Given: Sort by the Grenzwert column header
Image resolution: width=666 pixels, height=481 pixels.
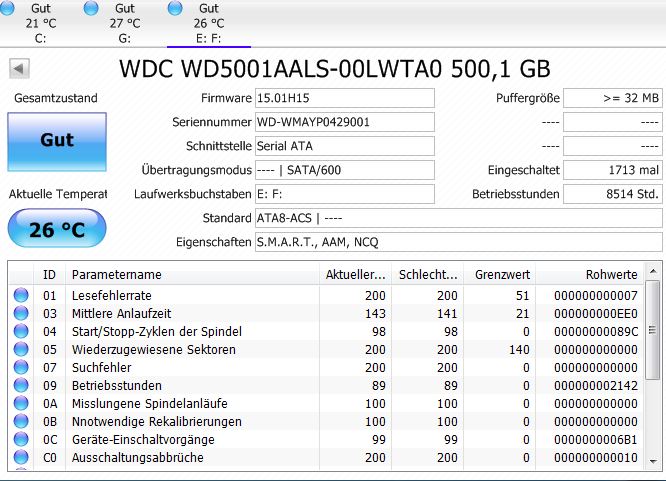Looking at the screenshot, I should coord(500,274).
